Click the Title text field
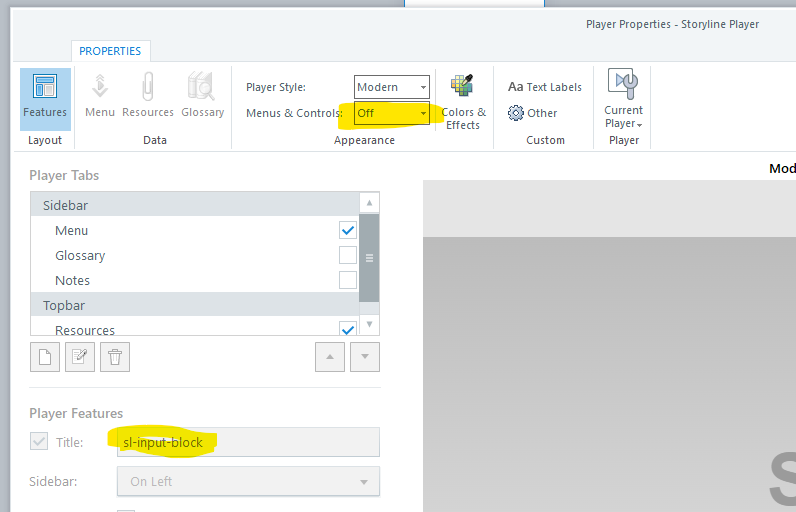 [248, 442]
